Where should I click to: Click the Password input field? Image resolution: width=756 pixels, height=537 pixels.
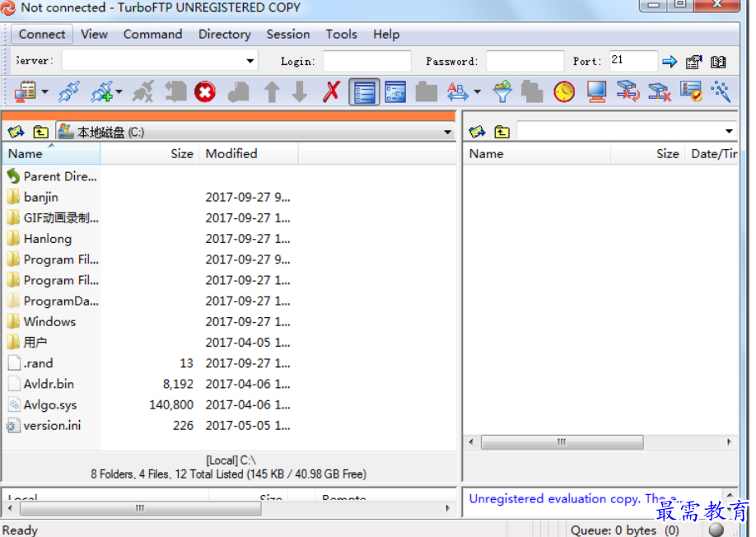tap(525, 61)
